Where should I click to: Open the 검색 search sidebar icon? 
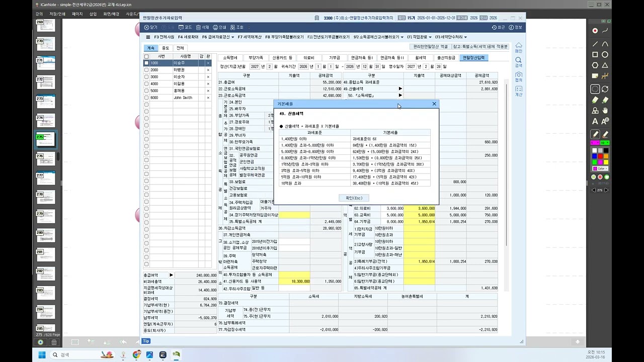tap(518, 62)
